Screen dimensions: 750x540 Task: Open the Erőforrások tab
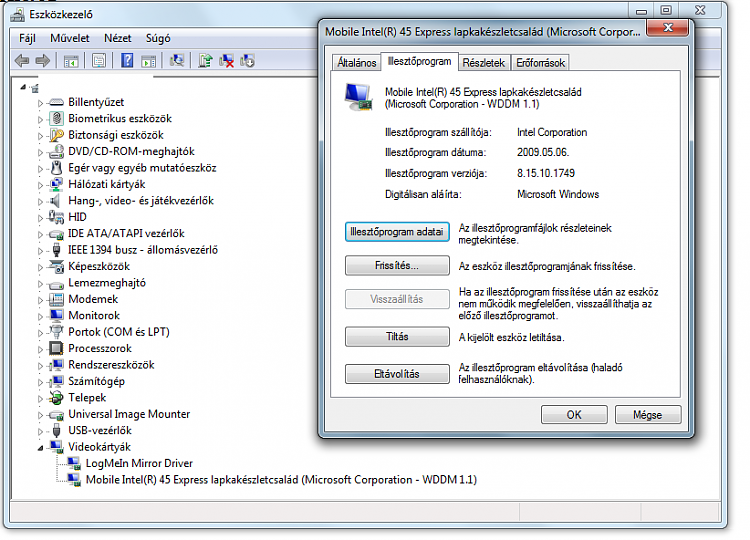tap(540, 63)
